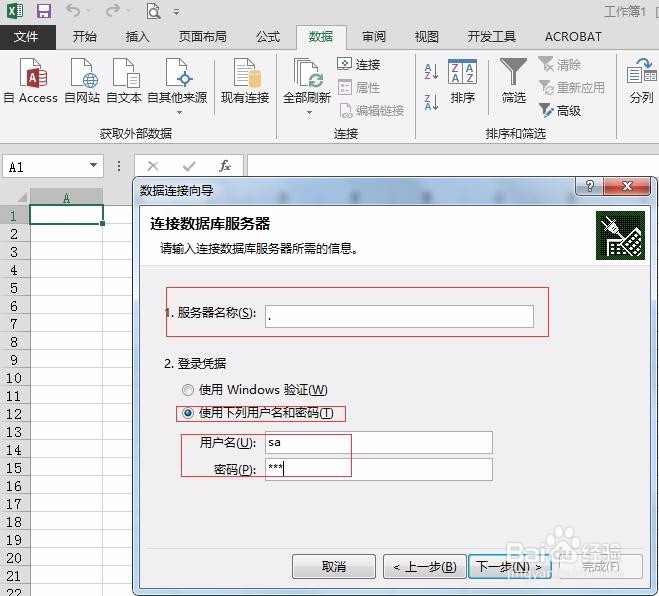Select row 15 header
Screen dimensions: 659x596
[x=14, y=468]
